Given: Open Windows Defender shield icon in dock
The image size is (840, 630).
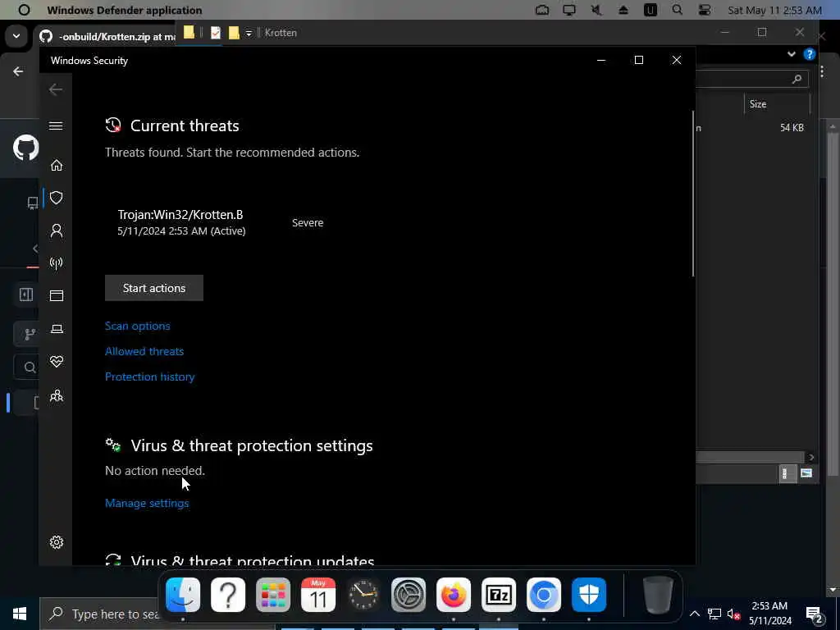Looking at the screenshot, I should tap(589, 595).
